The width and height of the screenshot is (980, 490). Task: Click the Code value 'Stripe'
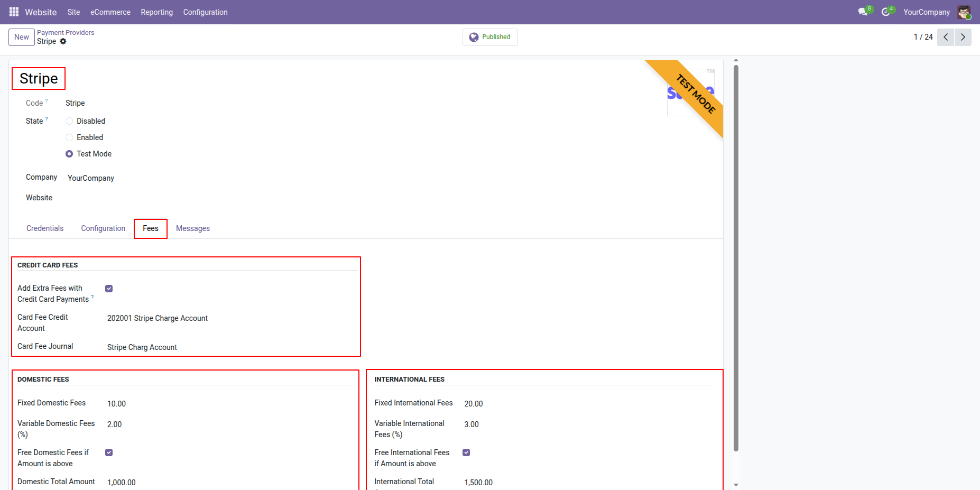[x=75, y=103]
